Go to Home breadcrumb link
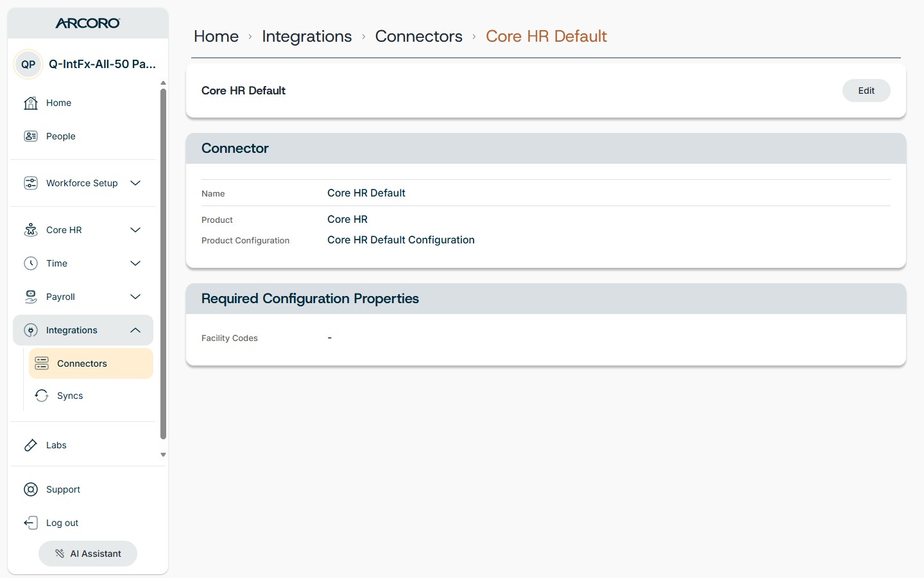The height and width of the screenshot is (578, 924). tap(216, 36)
